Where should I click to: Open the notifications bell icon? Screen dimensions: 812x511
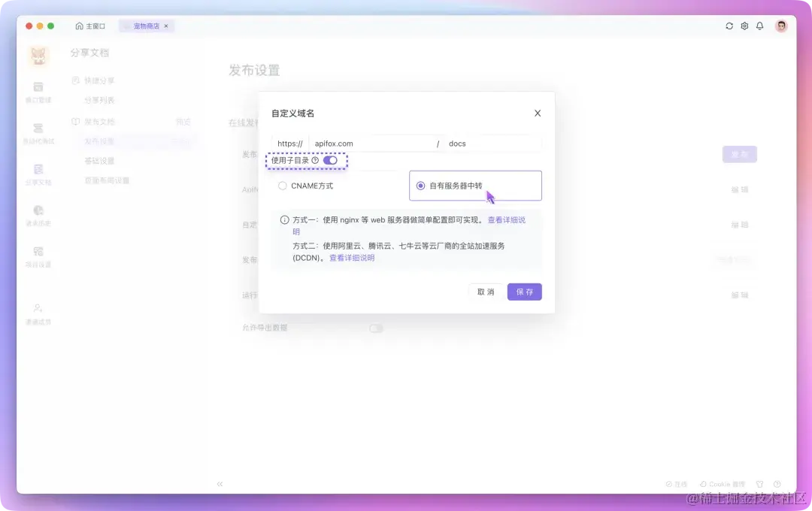point(760,26)
